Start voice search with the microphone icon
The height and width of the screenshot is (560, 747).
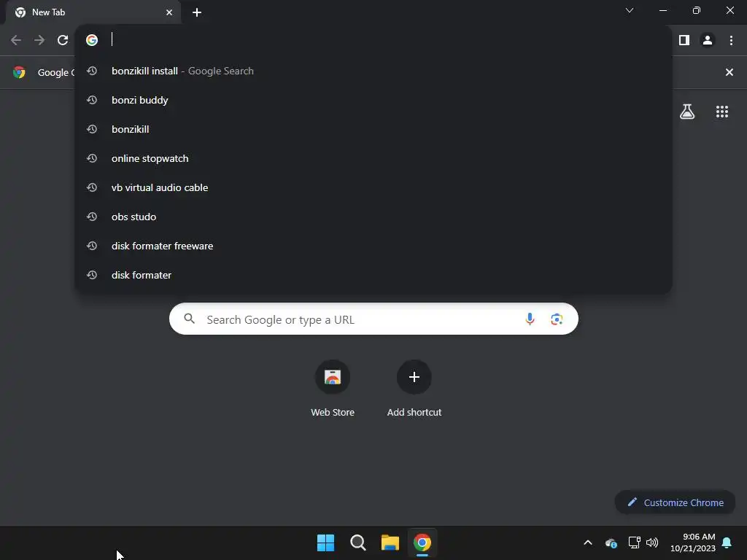530,319
